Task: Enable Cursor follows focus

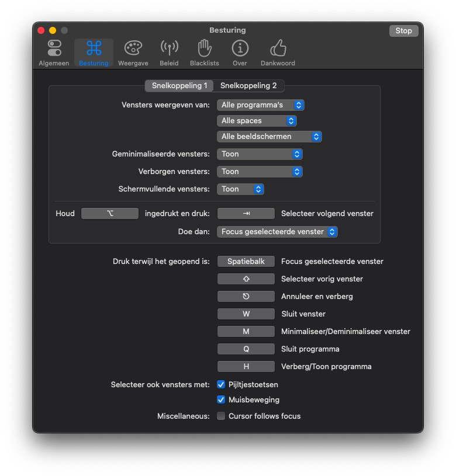Action: pos(221,416)
